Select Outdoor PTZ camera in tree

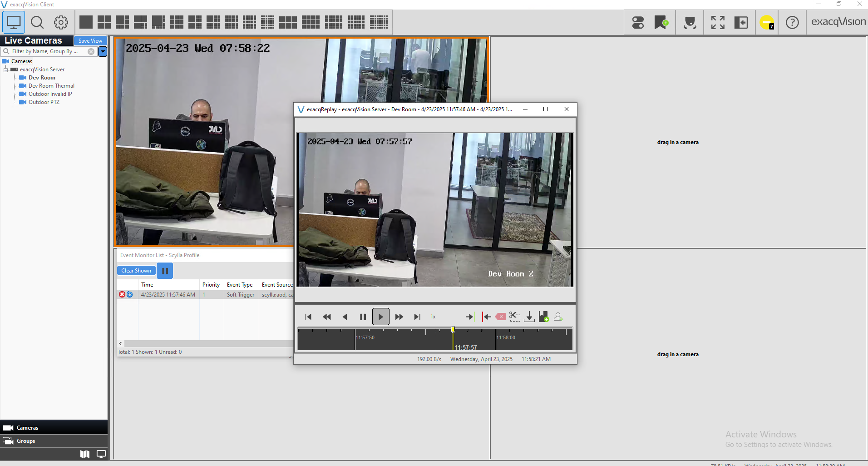point(44,102)
